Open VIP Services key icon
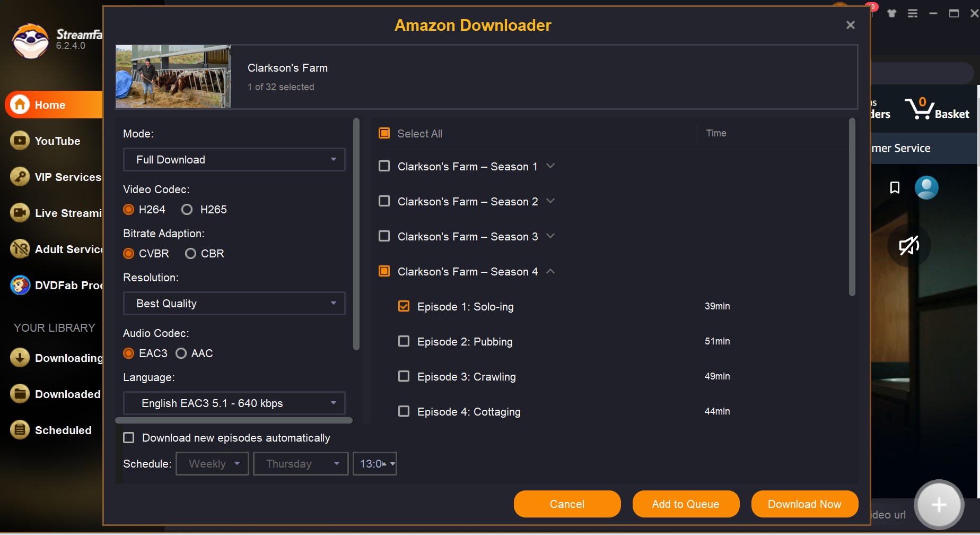 coord(20,177)
